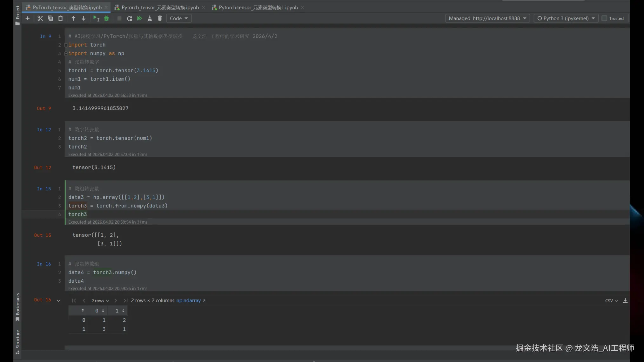Toggle the Trusted checkbox
This screenshot has width=644, height=362.
(x=604, y=18)
